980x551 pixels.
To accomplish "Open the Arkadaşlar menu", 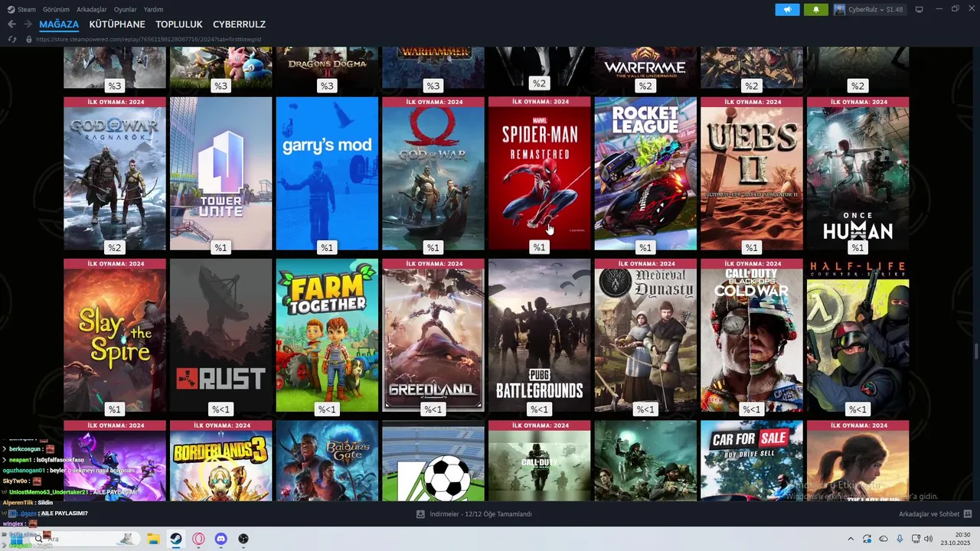I will [92, 9].
